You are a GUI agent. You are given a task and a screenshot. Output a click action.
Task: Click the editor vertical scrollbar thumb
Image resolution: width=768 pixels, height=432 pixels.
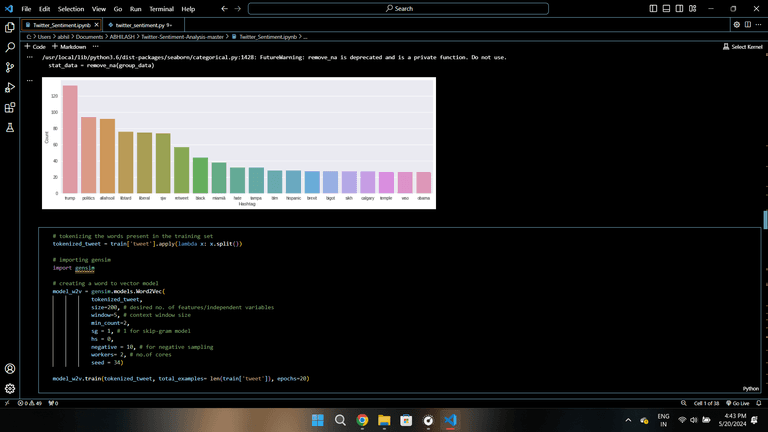click(x=765, y=219)
